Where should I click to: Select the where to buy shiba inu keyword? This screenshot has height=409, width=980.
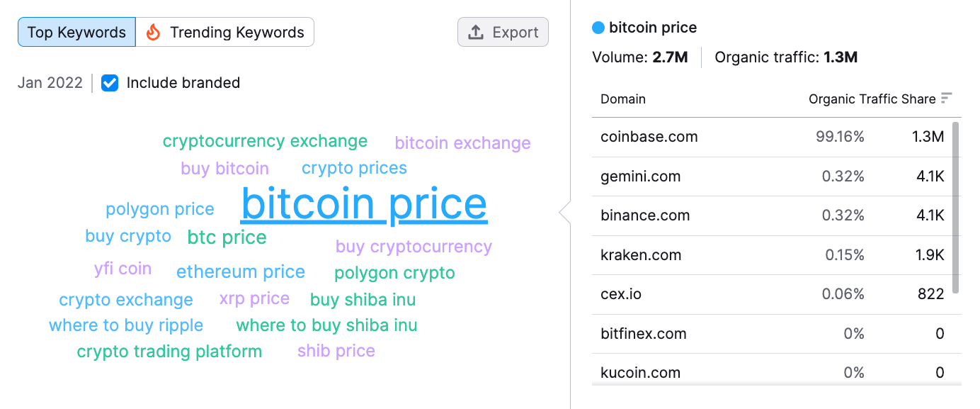point(326,325)
